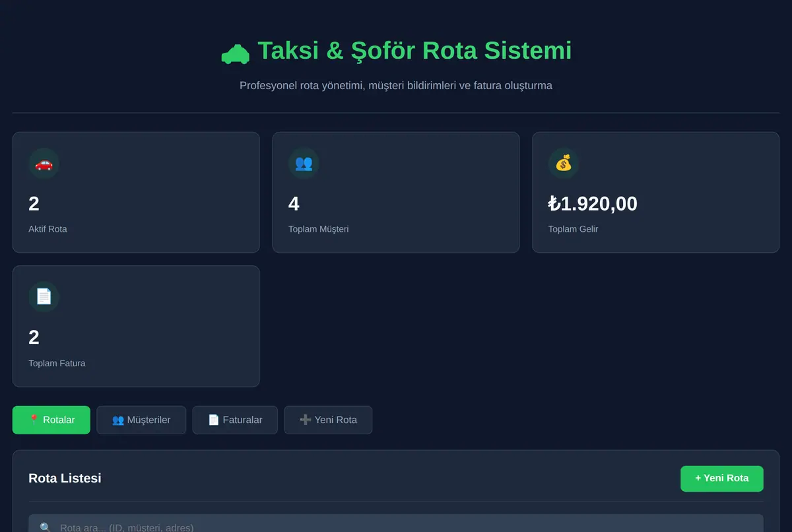The width and height of the screenshot is (792, 532).
Task: Click the Aktif Rota label
Action: [x=48, y=229]
